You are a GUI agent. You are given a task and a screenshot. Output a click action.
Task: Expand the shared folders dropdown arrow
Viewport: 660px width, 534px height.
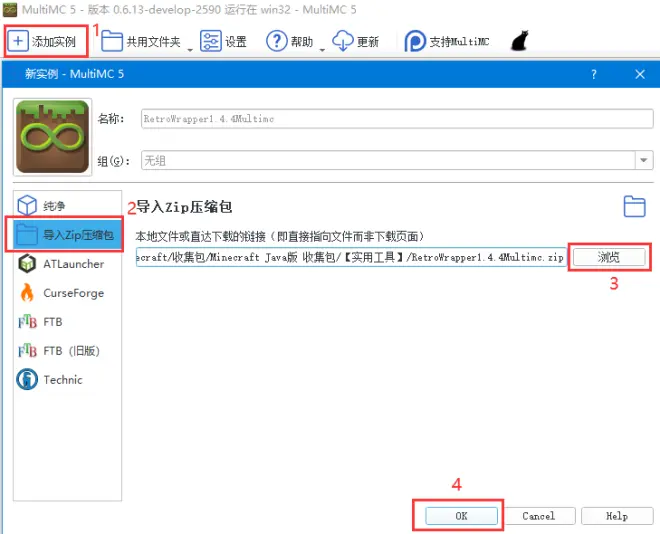click(x=190, y=50)
